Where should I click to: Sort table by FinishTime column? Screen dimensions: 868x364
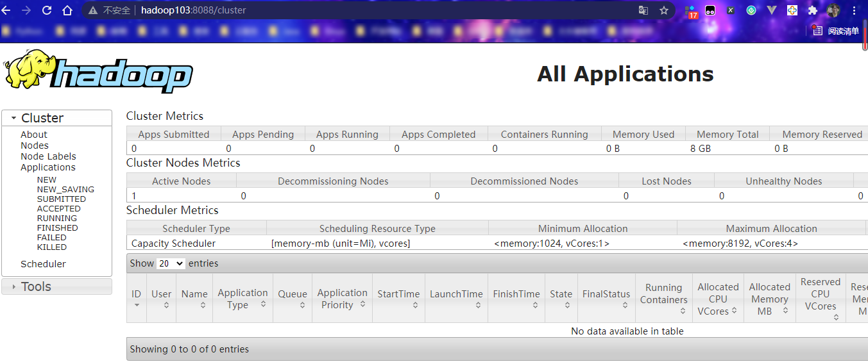[x=516, y=298]
